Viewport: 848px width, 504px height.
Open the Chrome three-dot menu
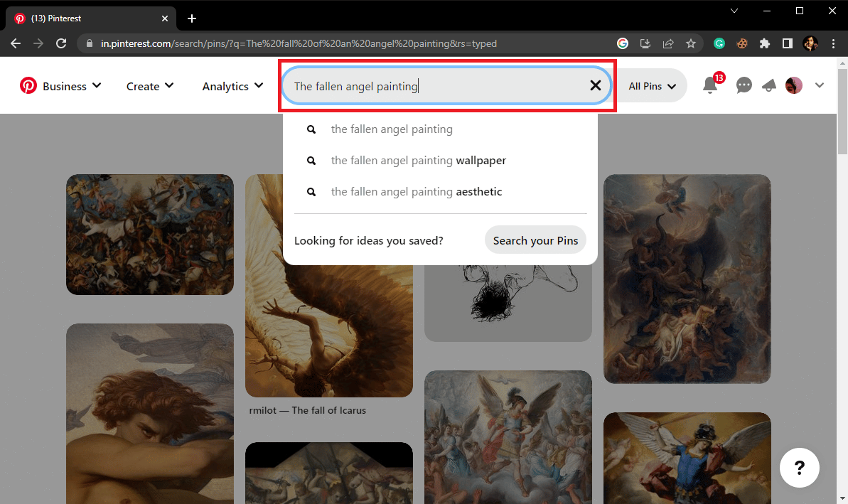833,43
